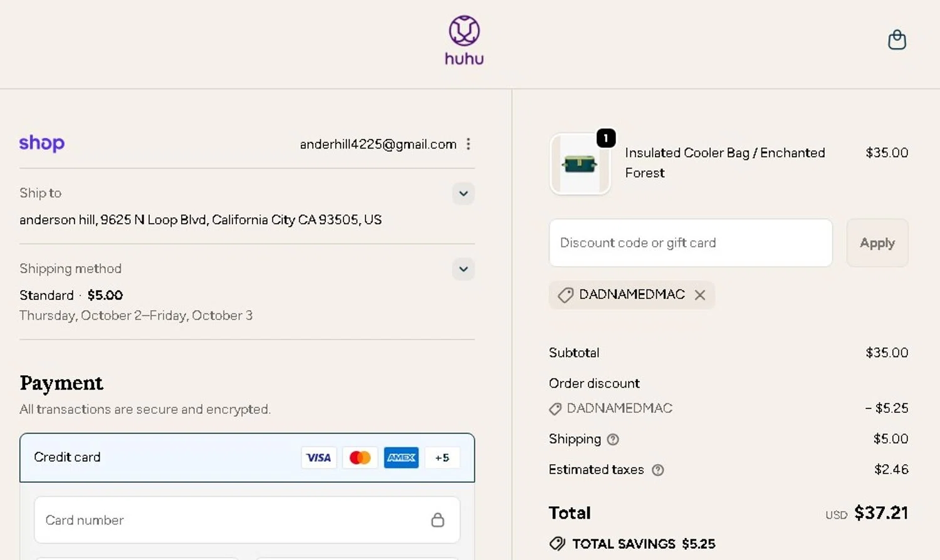The image size is (940, 560).
Task: Click the Total Savings tag icon
Action: 557,544
